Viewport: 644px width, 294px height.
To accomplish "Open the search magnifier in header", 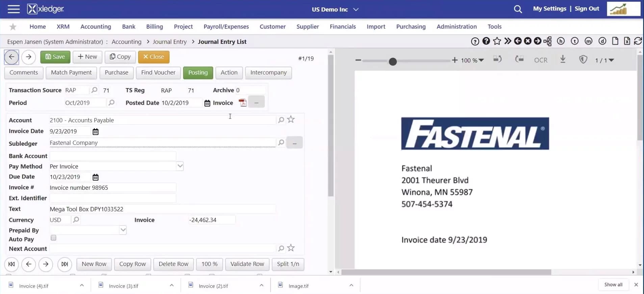I will (518, 9).
